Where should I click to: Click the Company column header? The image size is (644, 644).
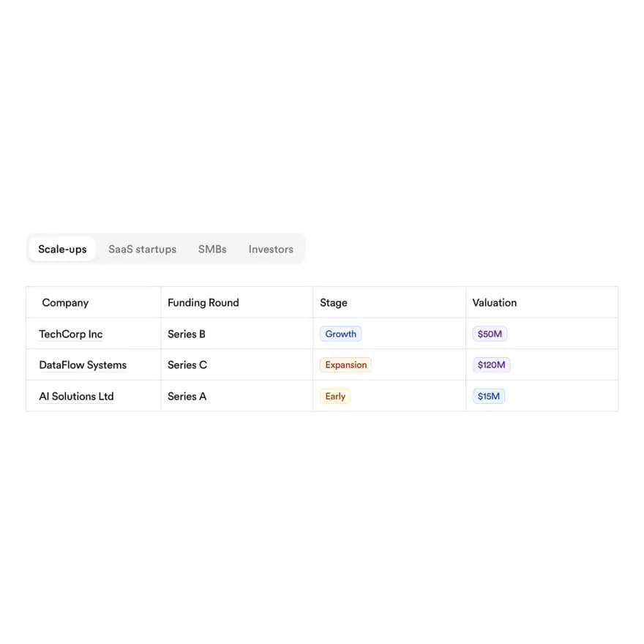pyautogui.click(x=94, y=302)
